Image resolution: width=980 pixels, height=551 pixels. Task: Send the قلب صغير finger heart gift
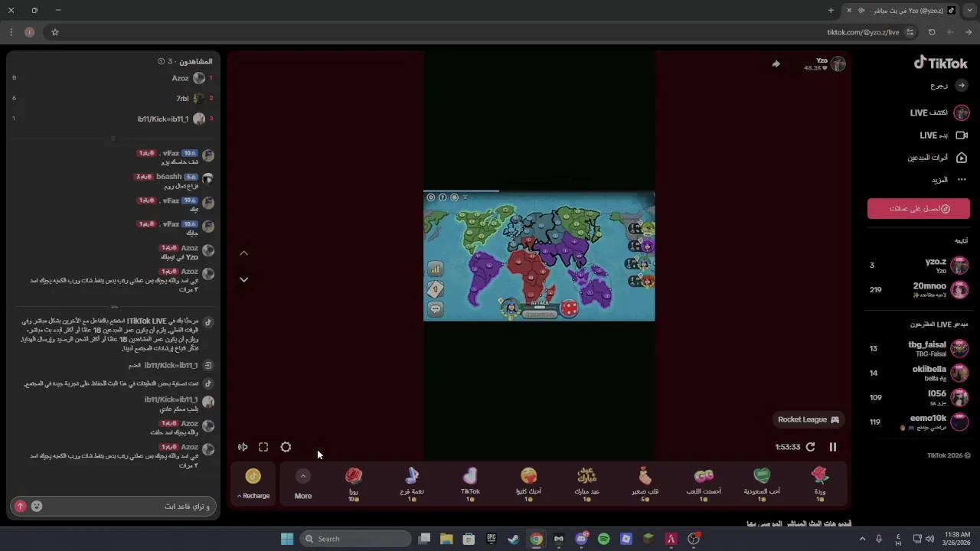click(645, 484)
